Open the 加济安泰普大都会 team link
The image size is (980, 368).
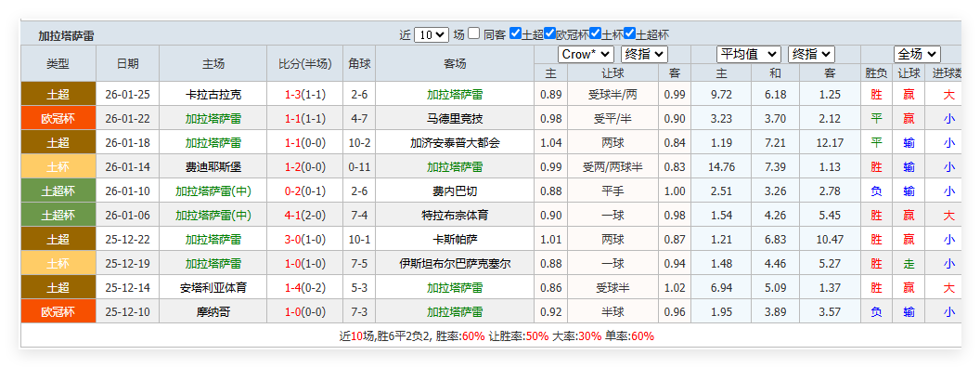pyautogui.click(x=455, y=143)
